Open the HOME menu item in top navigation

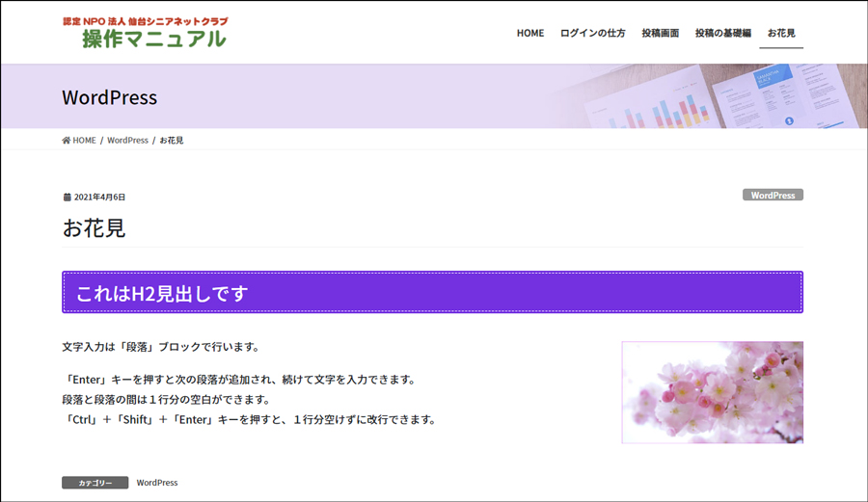[x=529, y=34]
